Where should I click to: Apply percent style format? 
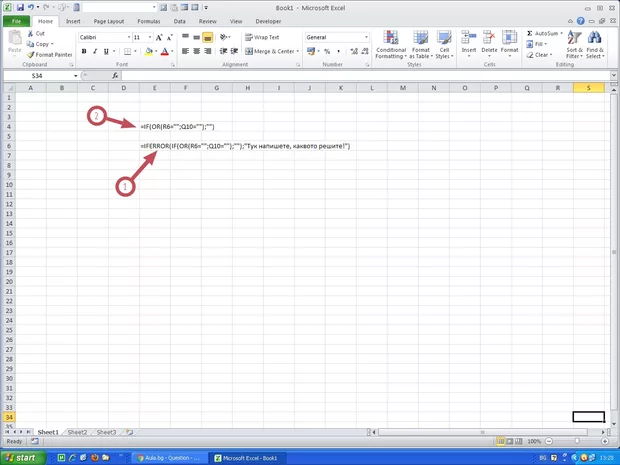[x=327, y=51]
